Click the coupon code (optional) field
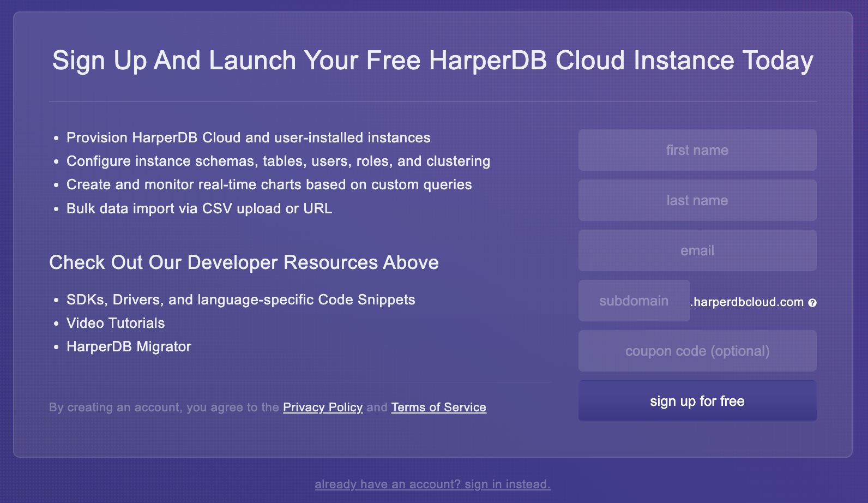Image resolution: width=868 pixels, height=503 pixels. pyautogui.click(x=697, y=351)
